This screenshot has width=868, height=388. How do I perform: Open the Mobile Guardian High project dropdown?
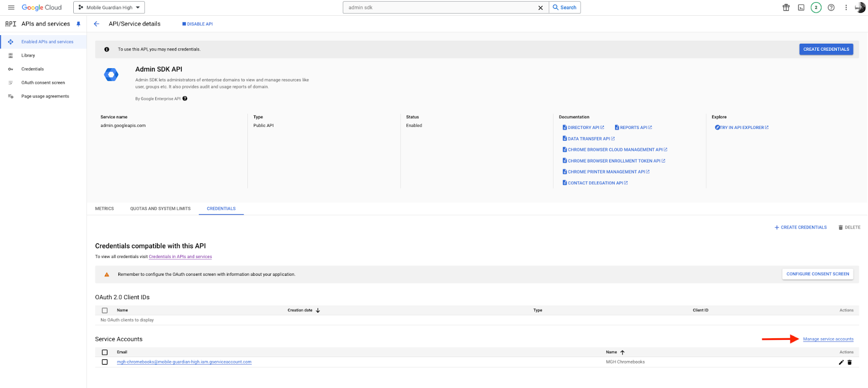pyautogui.click(x=109, y=8)
